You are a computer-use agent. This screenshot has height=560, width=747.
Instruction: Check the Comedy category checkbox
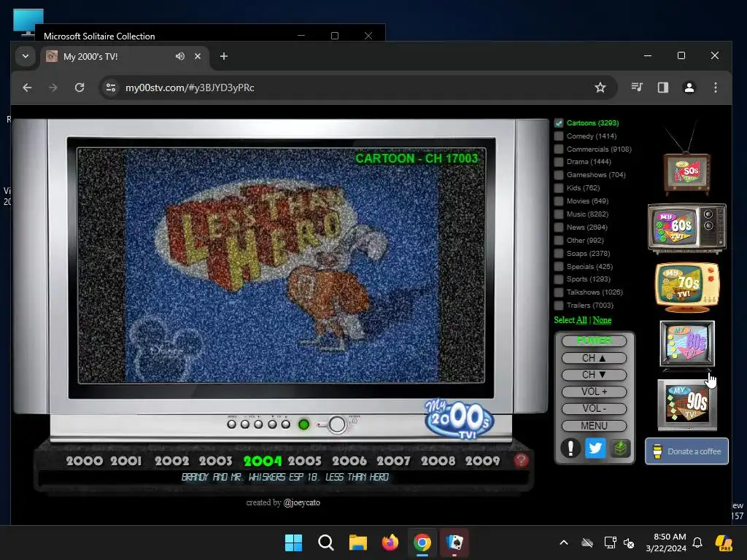point(559,136)
